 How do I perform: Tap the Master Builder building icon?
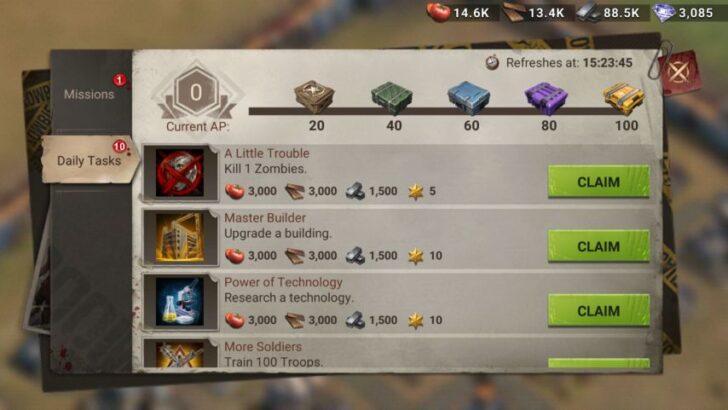click(180, 237)
